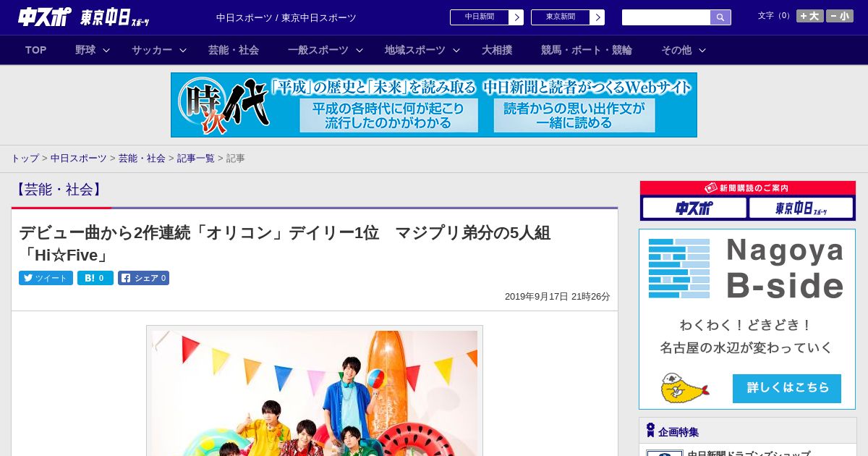This screenshot has height=456, width=868.
Task: Open the 野球 menu item
Action: pyautogui.click(x=85, y=50)
